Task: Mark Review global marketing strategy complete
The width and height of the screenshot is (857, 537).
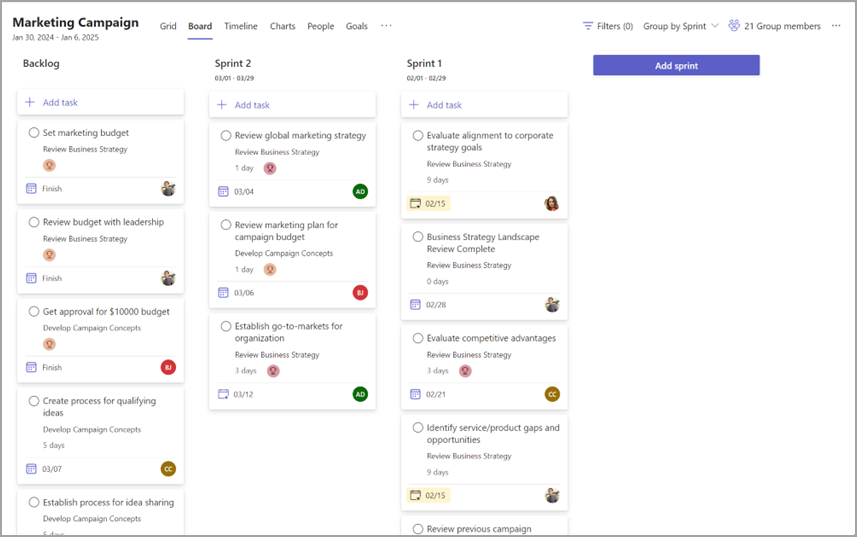Action: (x=226, y=135)
